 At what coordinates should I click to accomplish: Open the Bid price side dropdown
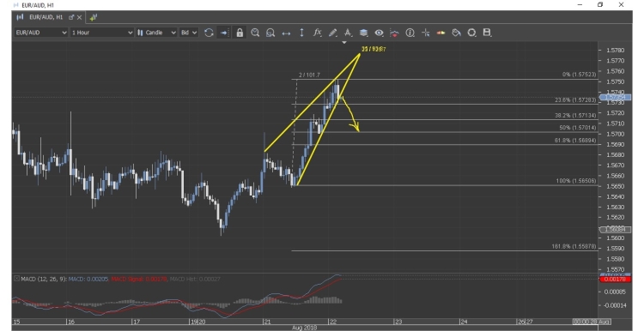coord(189,33)
